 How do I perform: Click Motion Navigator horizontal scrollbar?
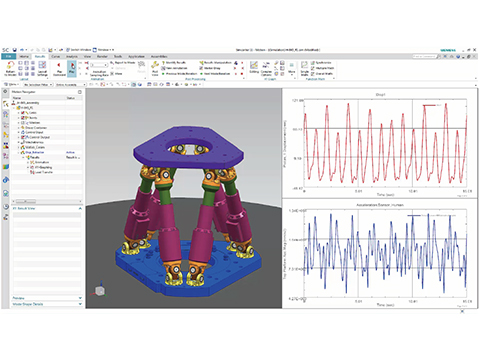(x=26, y=201)
